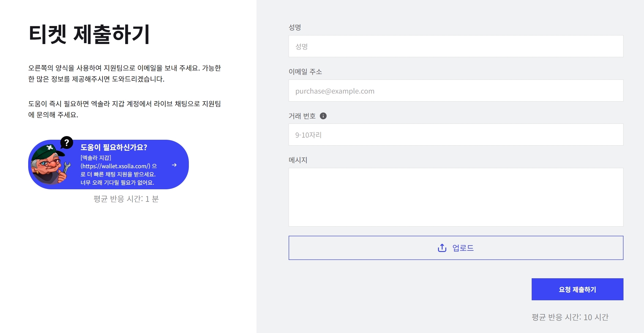644x333 pixels.
Task: Click the 거래 번호 field label
Action: 302,116
